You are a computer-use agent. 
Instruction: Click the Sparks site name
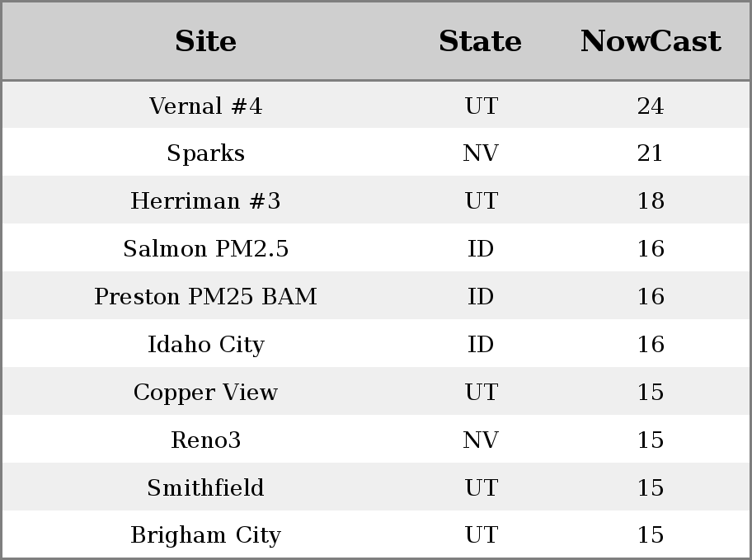tap(205, 153)
